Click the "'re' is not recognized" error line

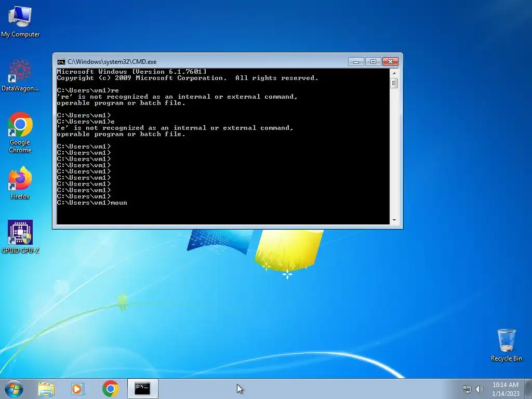point(177,97)
